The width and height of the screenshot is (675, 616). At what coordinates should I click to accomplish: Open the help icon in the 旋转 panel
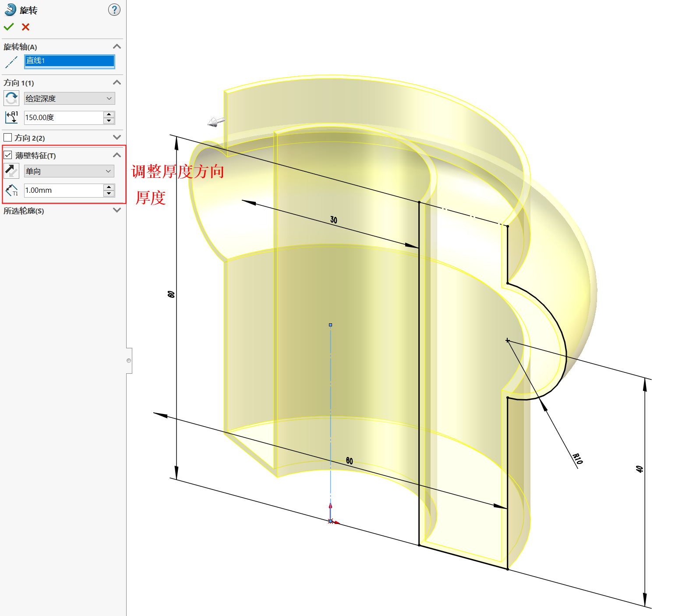(114, 10)
